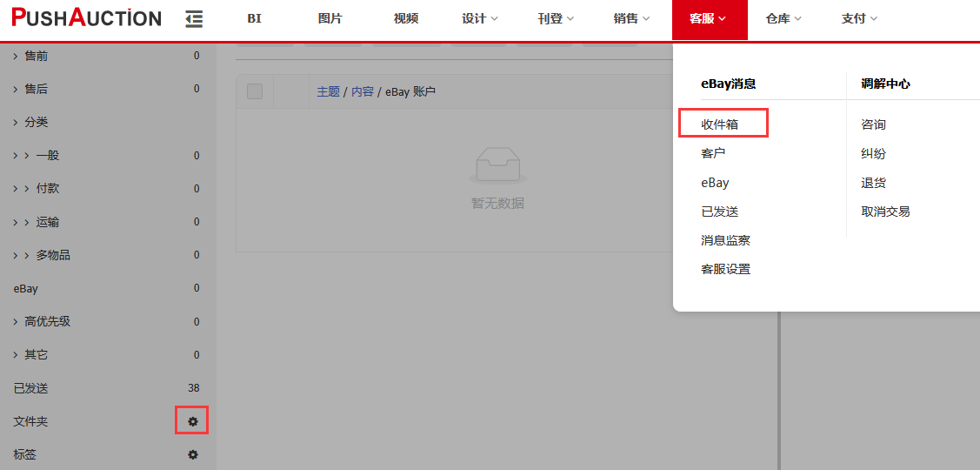
Task: Open the 已发送 folder in sidebar
Action: [x=30, y=388]
